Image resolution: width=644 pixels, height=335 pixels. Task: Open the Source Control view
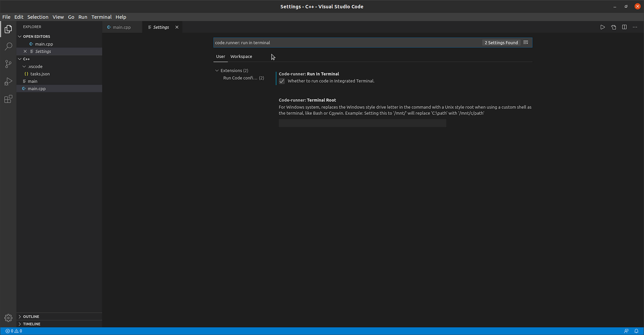[x=8, y=64]
